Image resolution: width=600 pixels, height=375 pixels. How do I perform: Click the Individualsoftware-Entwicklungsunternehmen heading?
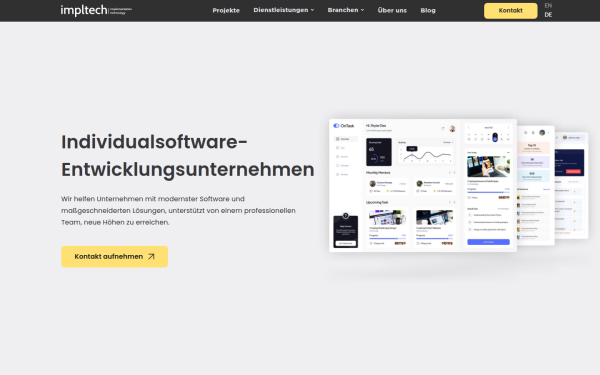click(x=188, y=155)
